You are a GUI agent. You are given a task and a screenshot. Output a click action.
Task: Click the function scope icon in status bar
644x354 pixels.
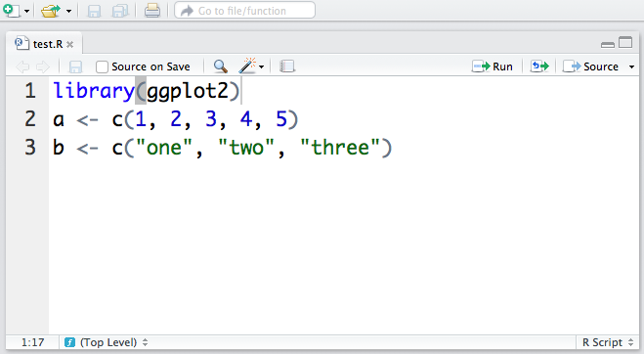(x=69, y=342)
